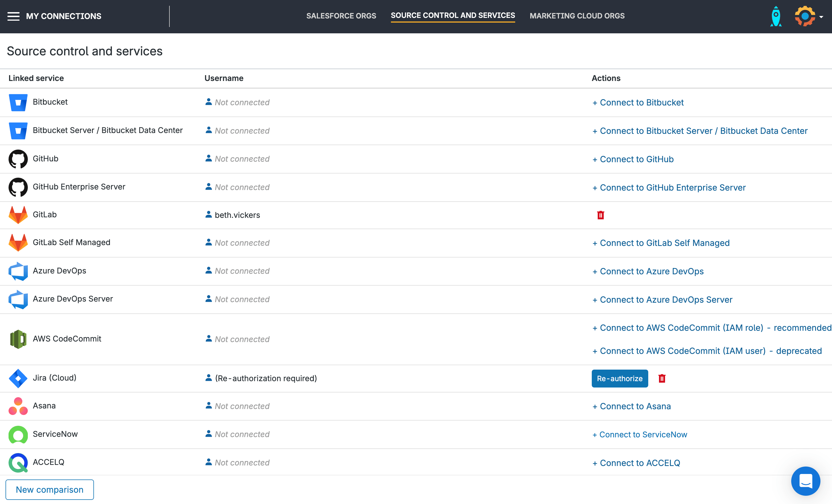Viewport: 832px width, 504px height.
Task: Click the Azure DevOps logo icon
Action: (x=18, y=271)
